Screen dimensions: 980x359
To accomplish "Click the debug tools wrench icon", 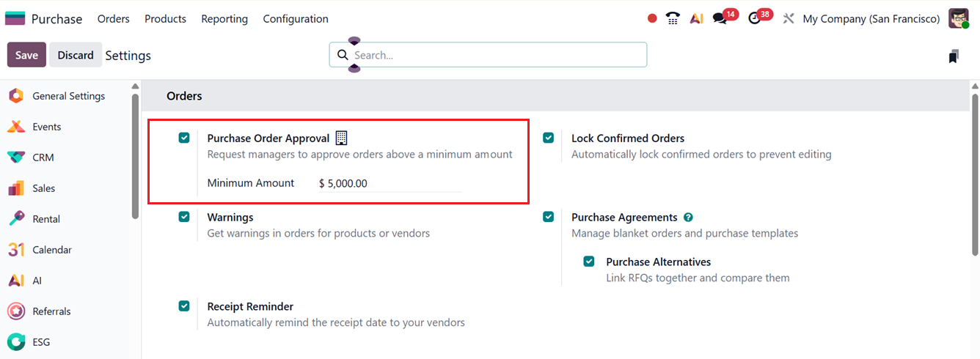I will (789, 19).
